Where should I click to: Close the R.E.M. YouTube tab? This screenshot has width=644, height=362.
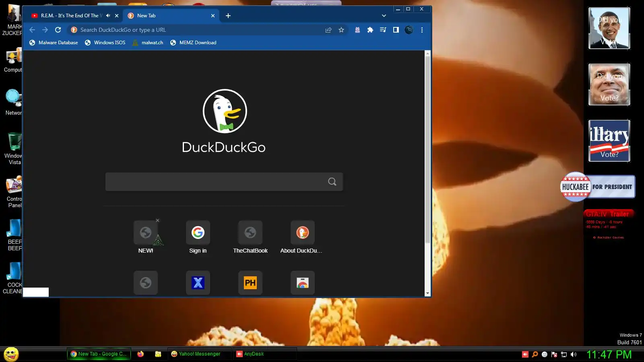click(x=117, y=16)
